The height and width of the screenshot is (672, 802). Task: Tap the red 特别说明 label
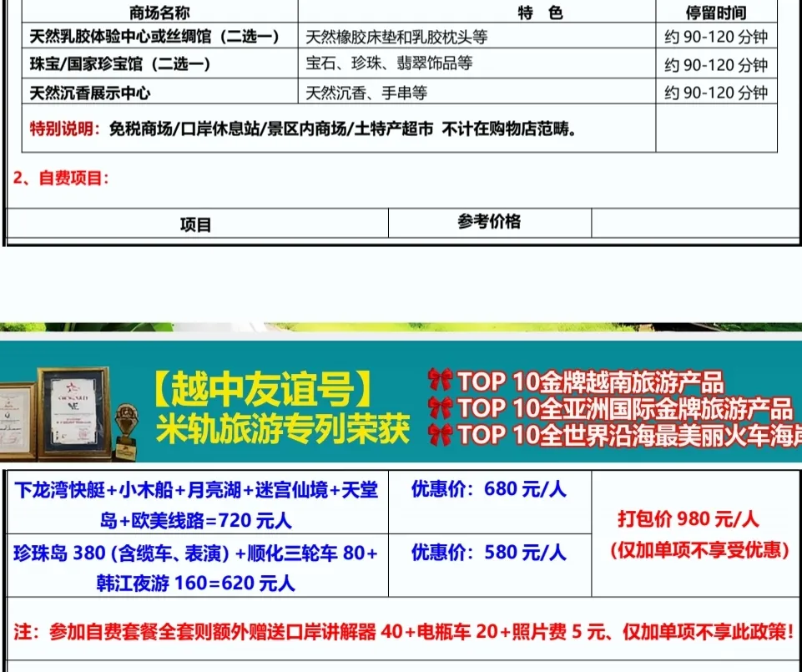point(65,129)
